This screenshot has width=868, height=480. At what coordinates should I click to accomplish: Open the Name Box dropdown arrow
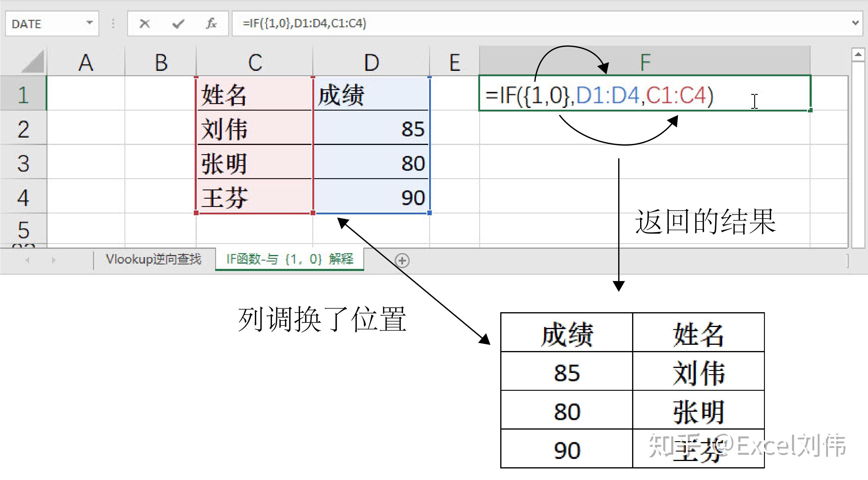[89, 23]
